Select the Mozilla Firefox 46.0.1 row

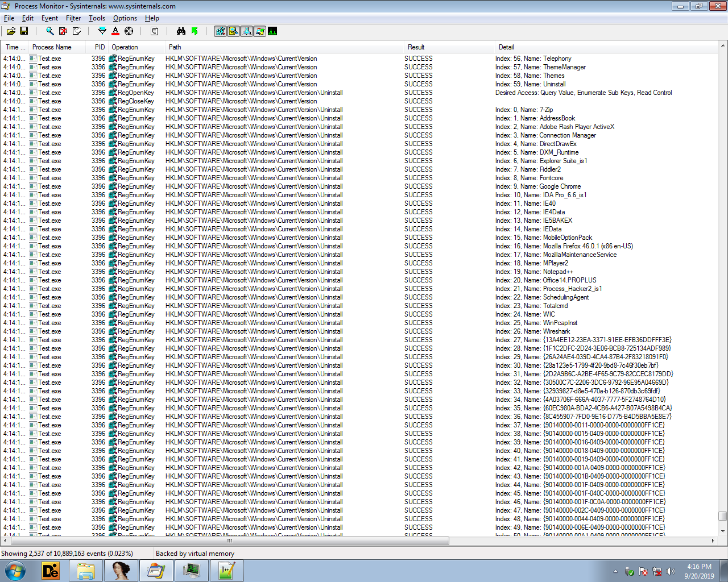359,246
